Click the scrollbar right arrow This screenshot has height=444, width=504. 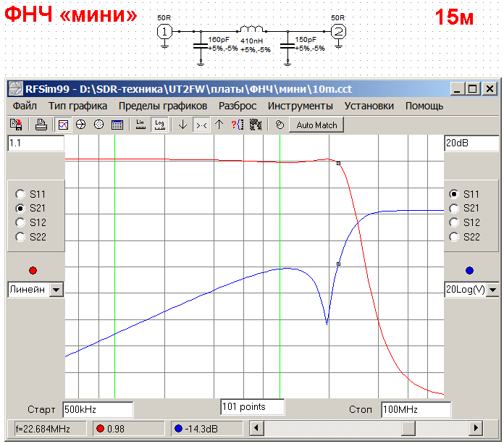point(476,428)
